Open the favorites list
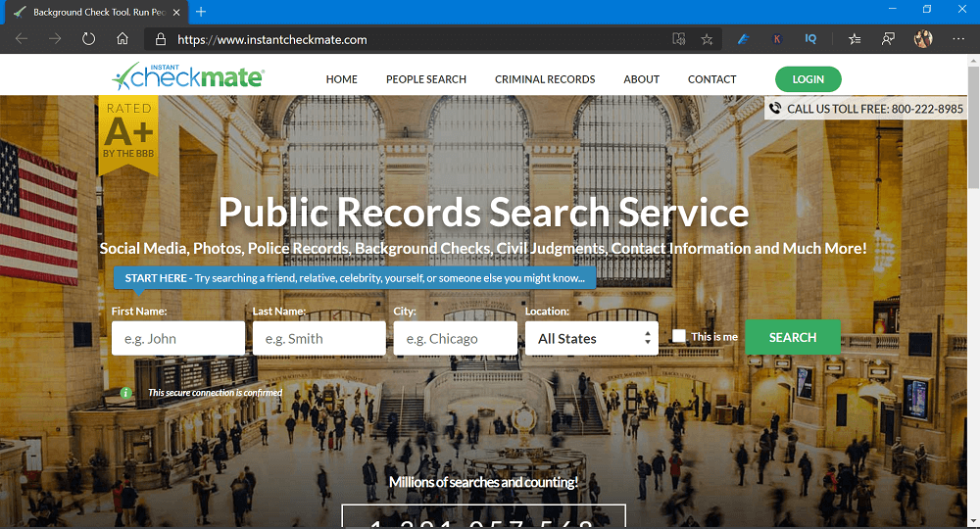The height and width of the screenshot is (529, 980). (855, 39)
